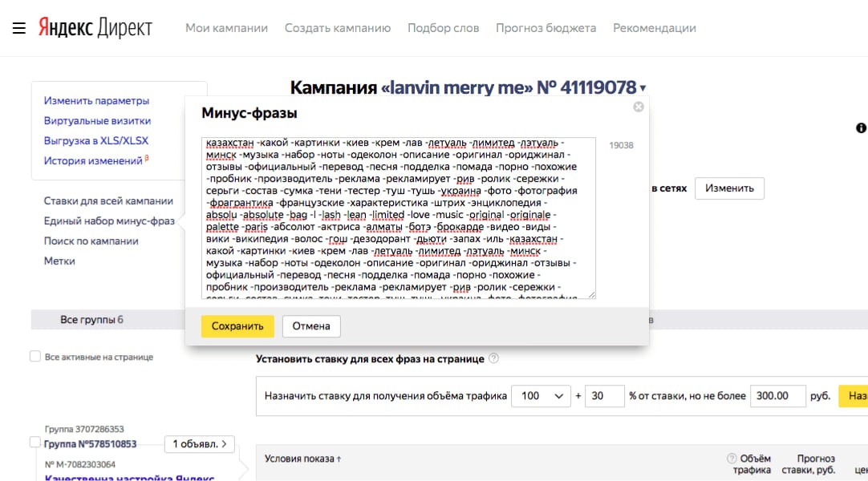
Task: Close the Минус-фразы dialog with X
Action: point(639,107)
